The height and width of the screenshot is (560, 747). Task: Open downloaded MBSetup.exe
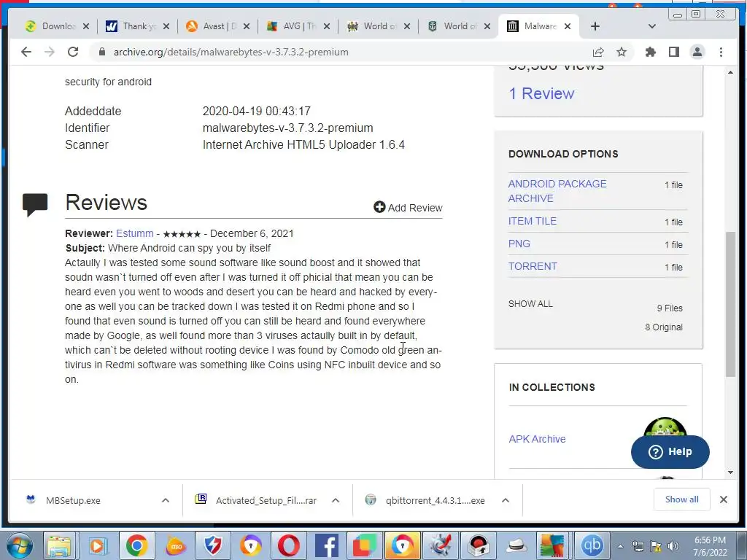point(73,500)
